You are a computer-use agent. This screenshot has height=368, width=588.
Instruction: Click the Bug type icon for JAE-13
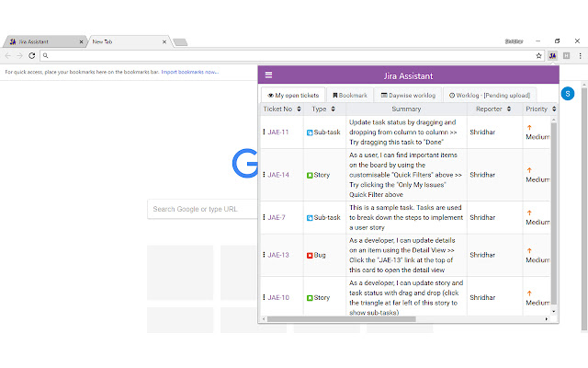pos(310,256)
